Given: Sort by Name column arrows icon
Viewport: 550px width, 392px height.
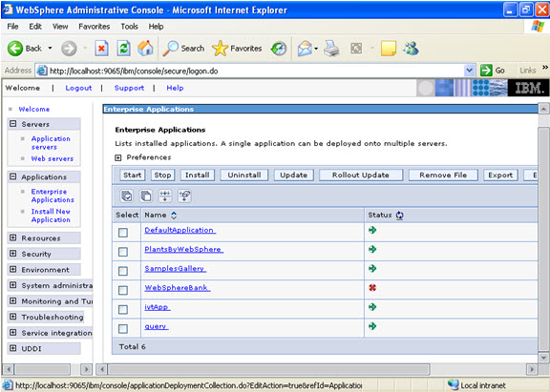Looking at the screenshot, I should (174, 216).
